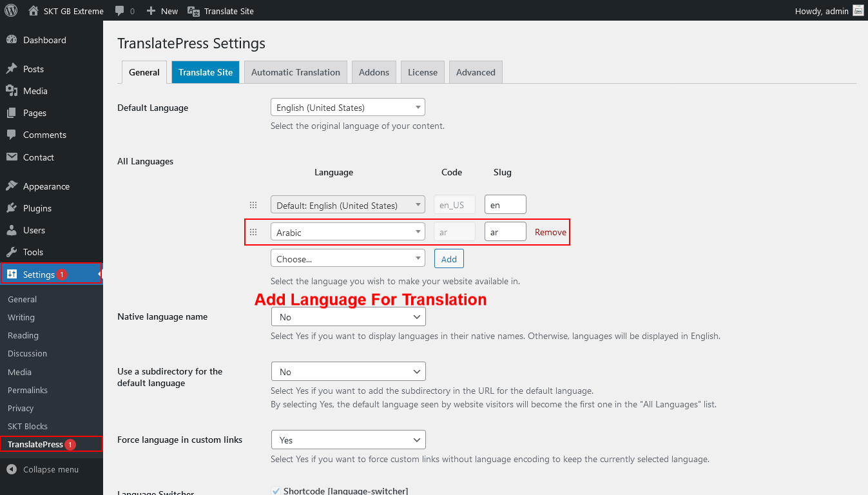Click the Media icon in sidebar
Viewport: 868px width, 495px height.
click(12, 91)
